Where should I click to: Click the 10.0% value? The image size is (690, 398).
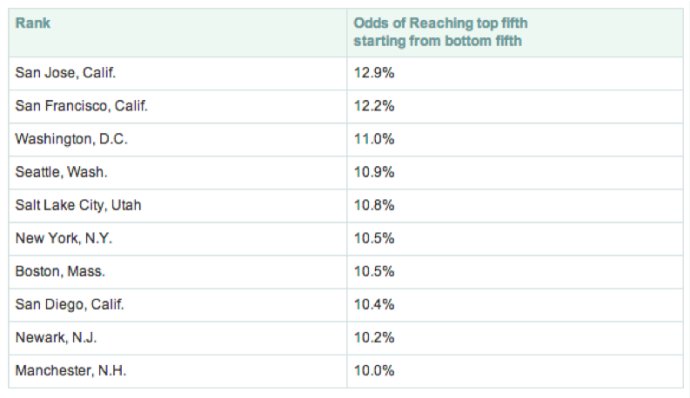(374, 370)
